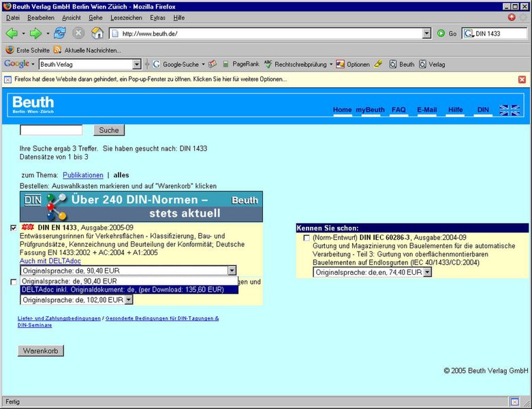Click the PageRank icon in Google toolbar

point(226,64)
